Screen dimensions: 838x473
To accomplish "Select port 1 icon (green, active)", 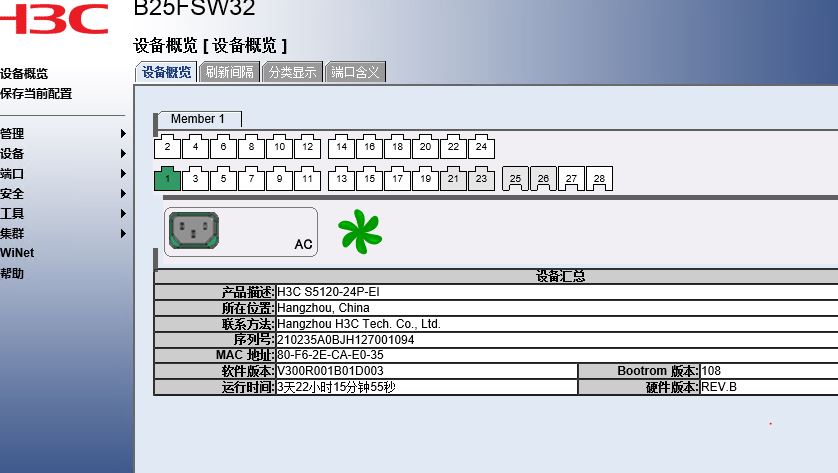I will coord(167,179).
